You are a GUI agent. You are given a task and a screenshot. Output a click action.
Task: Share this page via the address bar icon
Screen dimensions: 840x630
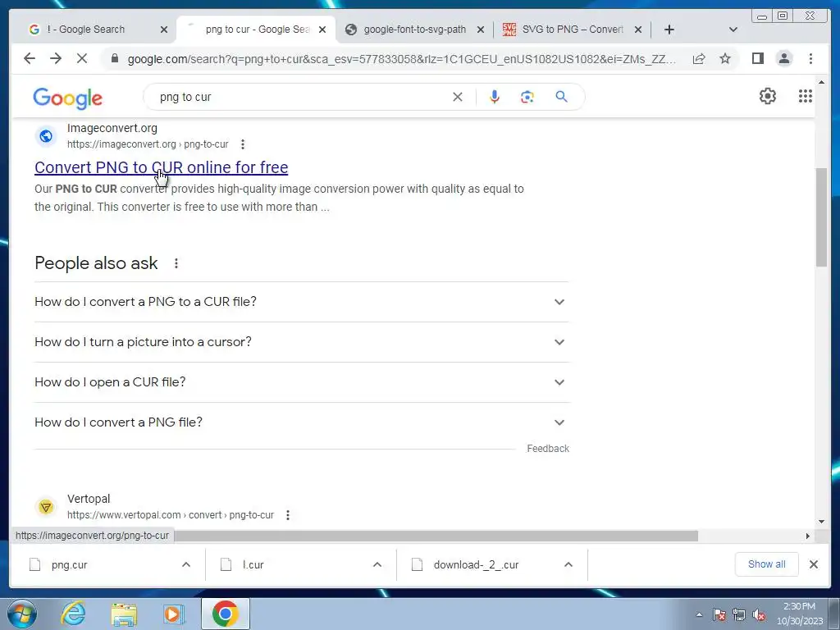point(699,58)
